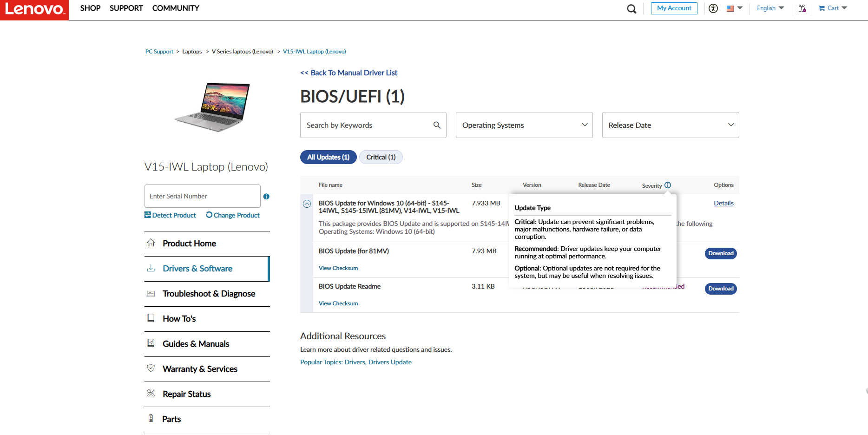The image size is (868, 435).
Task: Download BIOS Update Readme
Action: coord(721,289)
